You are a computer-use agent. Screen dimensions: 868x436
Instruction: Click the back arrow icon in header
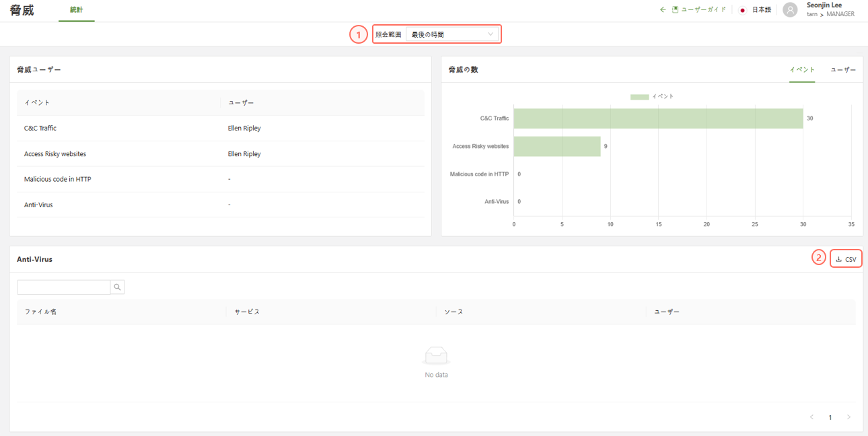(x=663, y=10)
